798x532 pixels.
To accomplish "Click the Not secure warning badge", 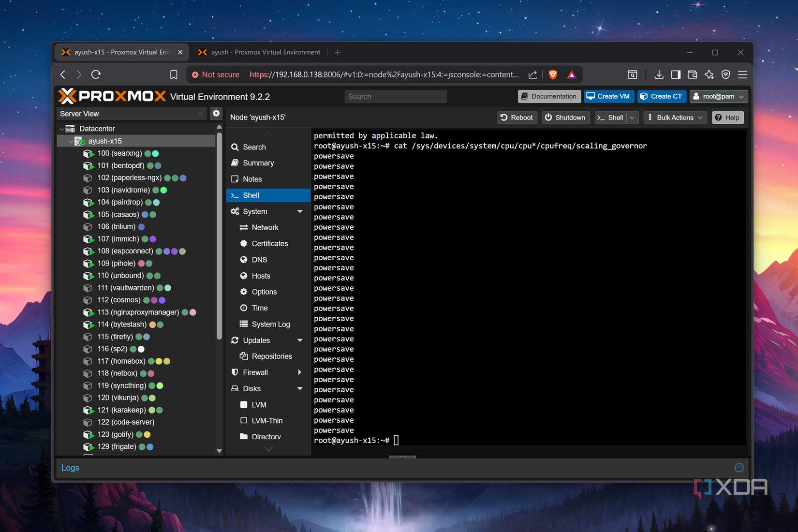I will point(215,74).
